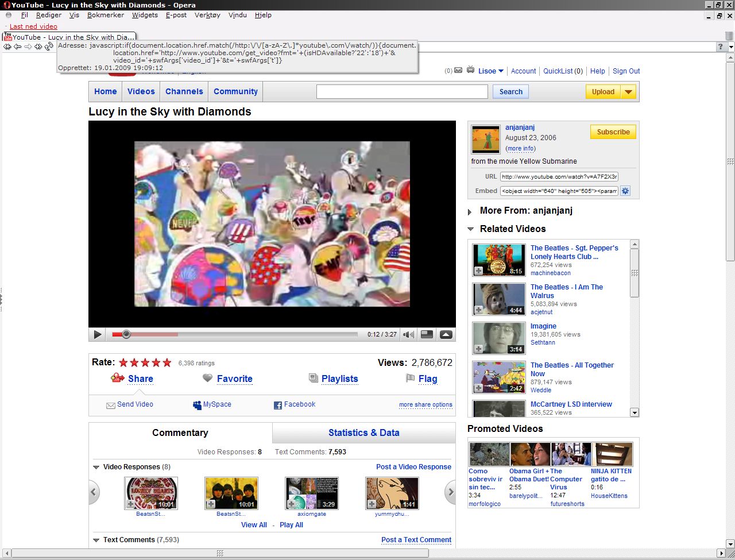Click the video URL field
735x560 pixels.
(559, 177)
